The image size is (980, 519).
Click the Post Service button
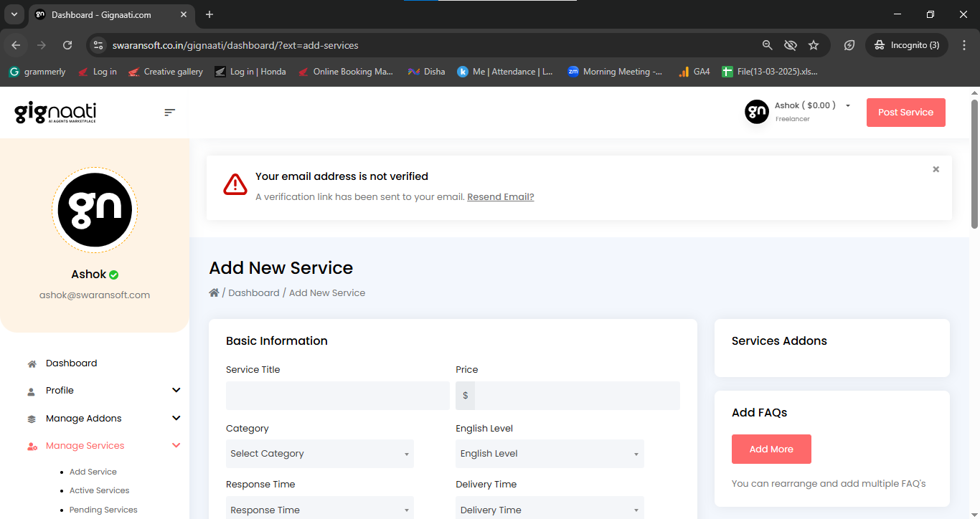click(x=906, y=113)
